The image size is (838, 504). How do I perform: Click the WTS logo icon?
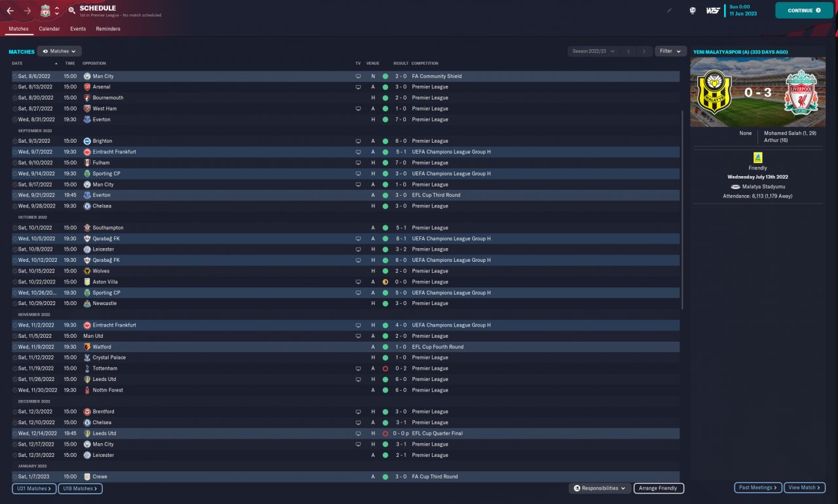point(713,10)
